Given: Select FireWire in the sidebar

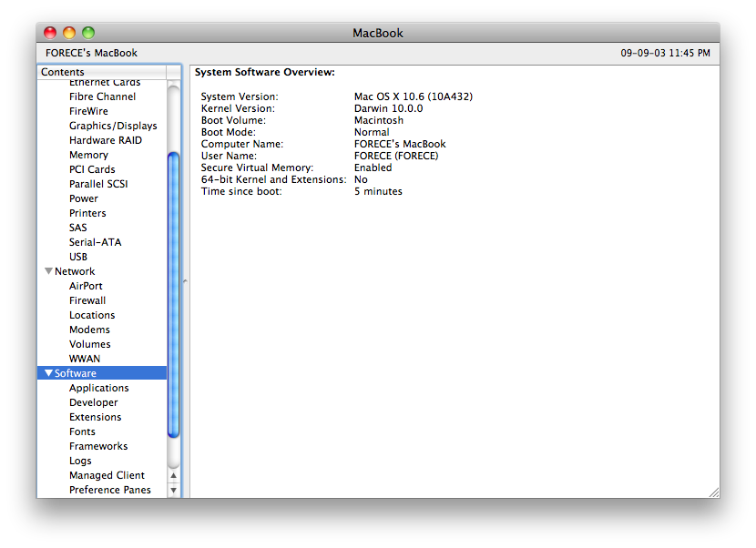Looking at the screenshot, I should [x=88, y=111].
